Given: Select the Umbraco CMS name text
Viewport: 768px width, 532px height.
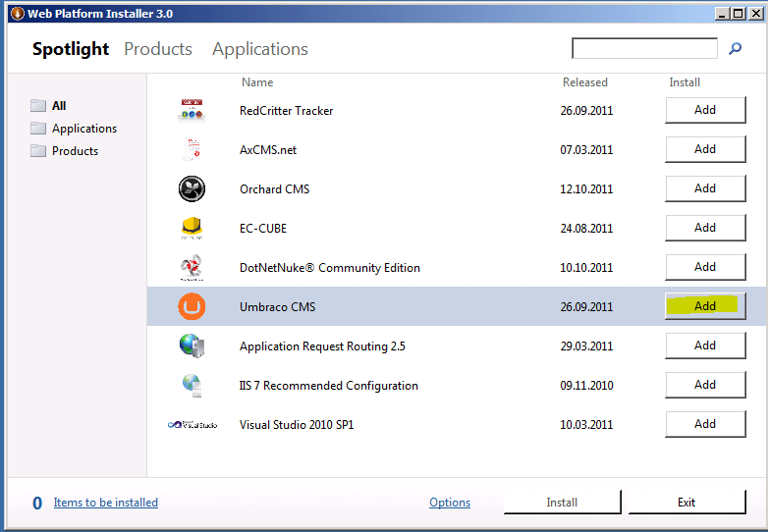Looking at the screenshot, I should point(277,307).
